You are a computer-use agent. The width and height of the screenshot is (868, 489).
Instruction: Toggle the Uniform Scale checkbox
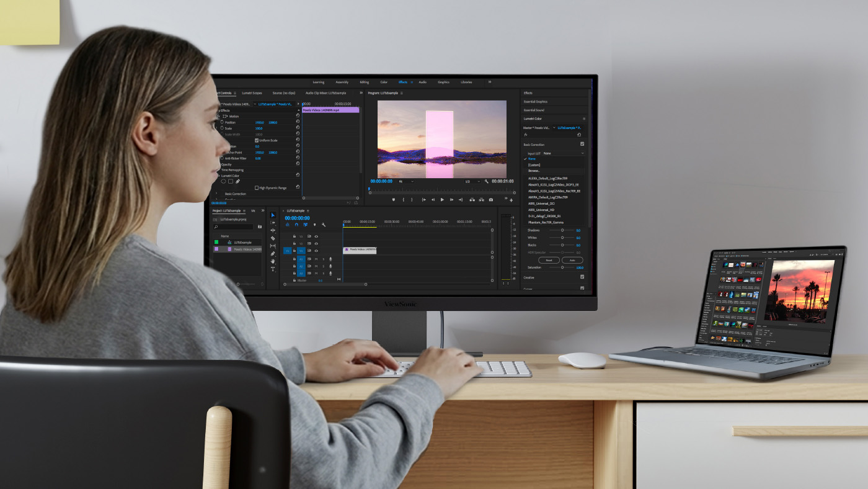tap(257, 140)
